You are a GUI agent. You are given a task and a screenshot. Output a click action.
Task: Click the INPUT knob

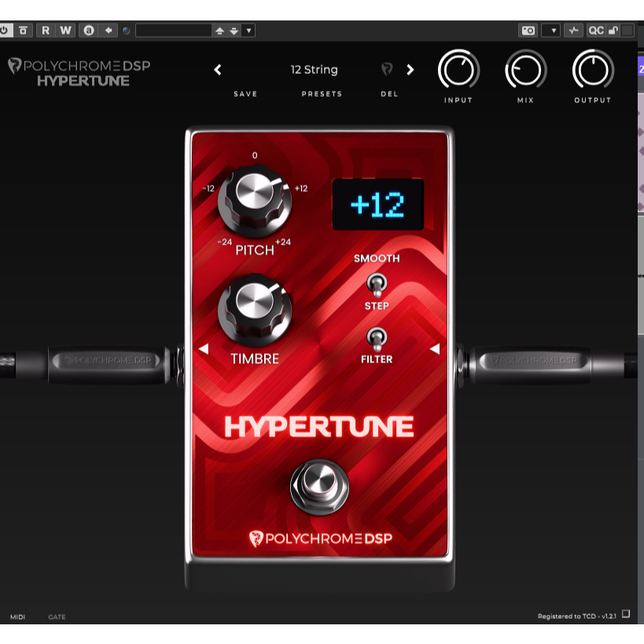click(x=458, y=69)
